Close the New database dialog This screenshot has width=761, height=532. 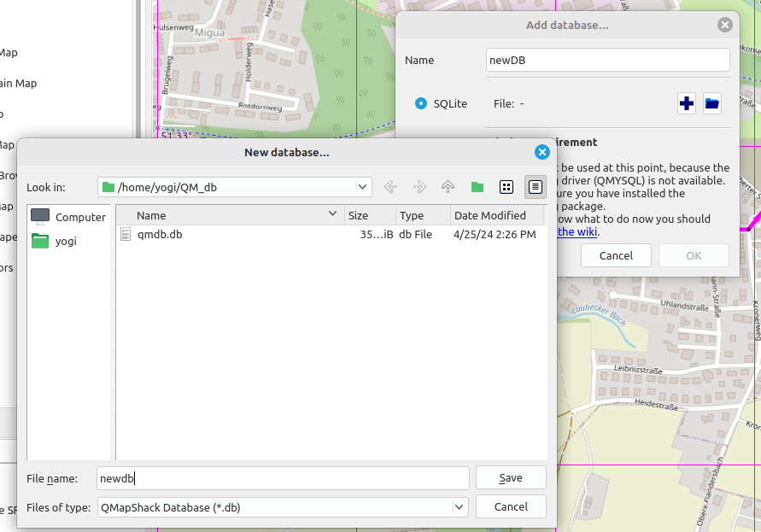[541, 152]
